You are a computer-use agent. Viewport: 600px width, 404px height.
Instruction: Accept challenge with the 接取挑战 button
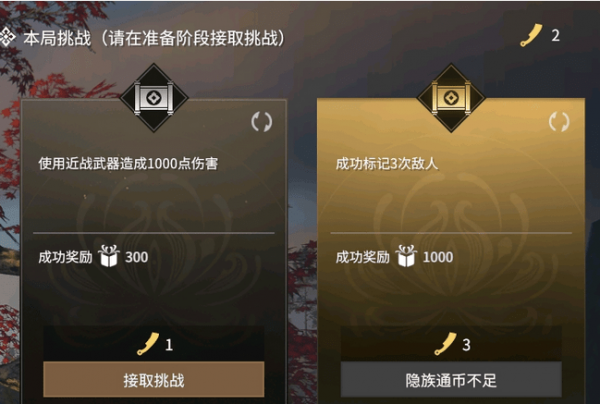(154, 380)
